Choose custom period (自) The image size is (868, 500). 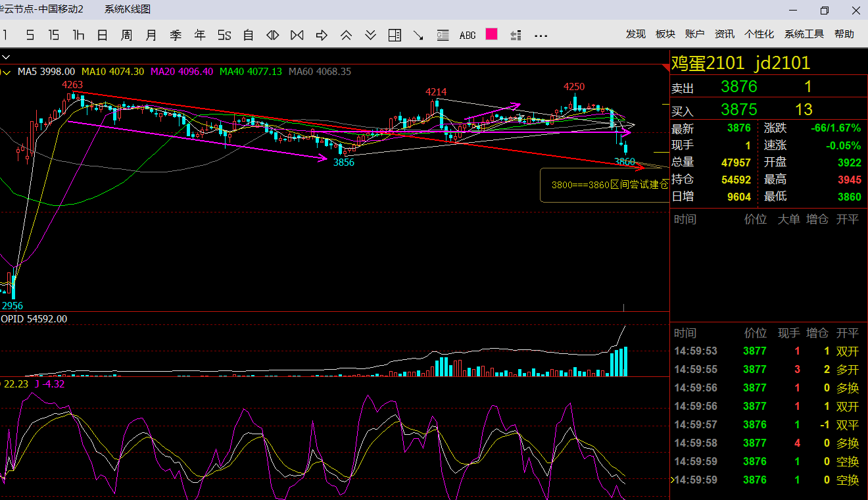(249, 35)
